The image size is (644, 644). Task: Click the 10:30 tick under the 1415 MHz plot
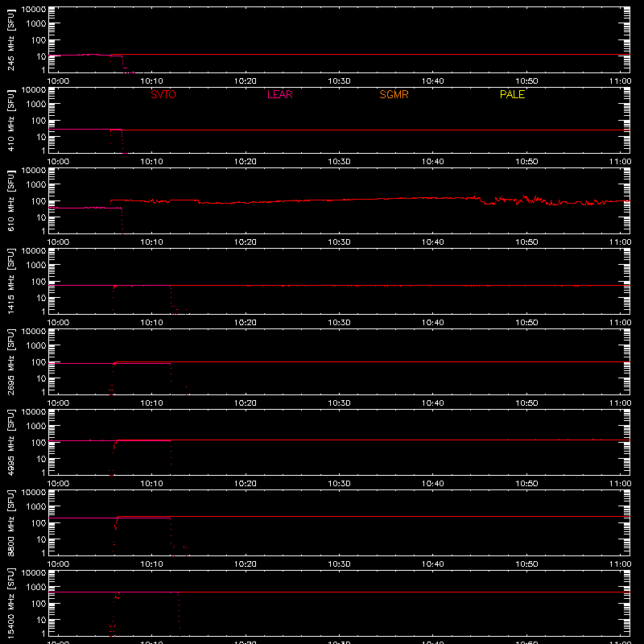coord(339,323)
